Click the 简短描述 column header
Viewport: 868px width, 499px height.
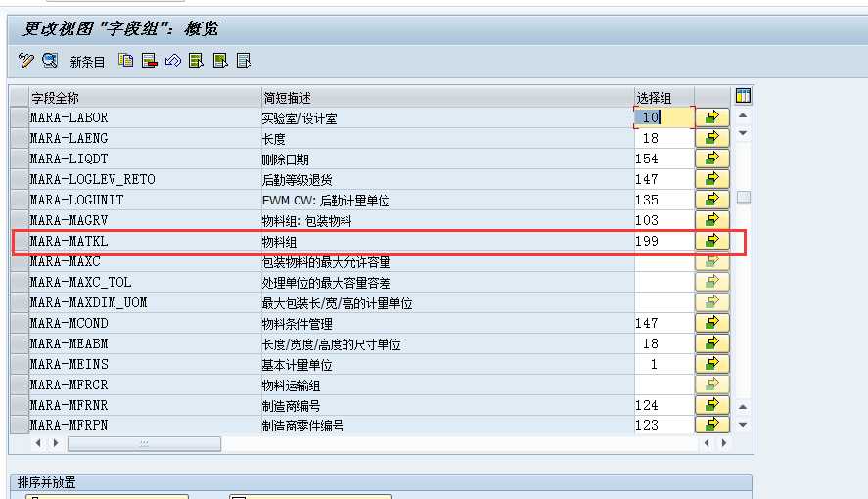[x=447, y=98]
